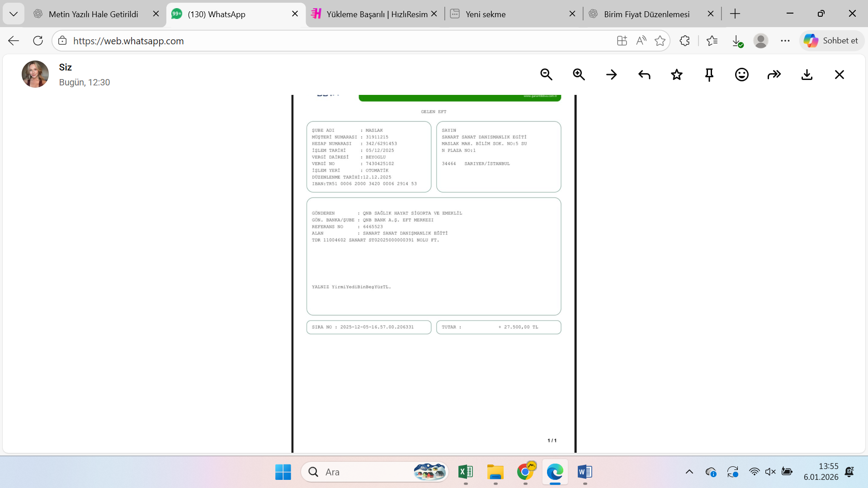
Task: Click the Bugün, 12:30 timestamp
Action: pos(85,82)
